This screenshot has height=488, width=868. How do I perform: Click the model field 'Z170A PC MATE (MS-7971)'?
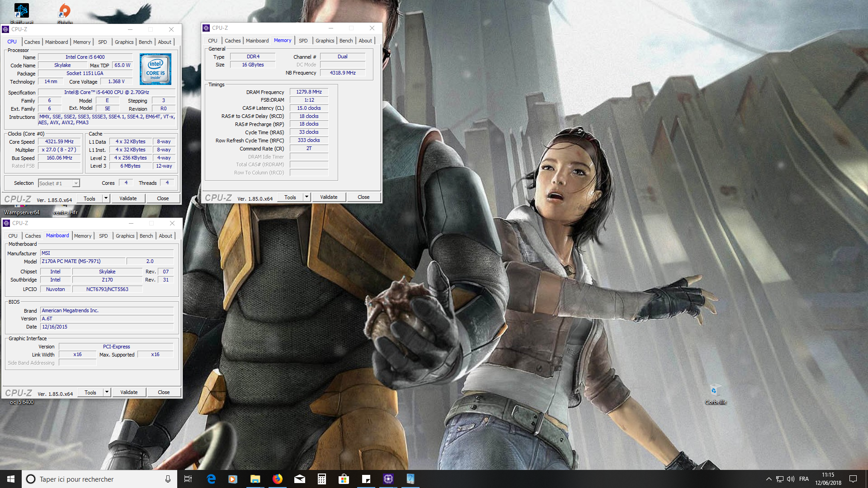click(x=83, y=261)
